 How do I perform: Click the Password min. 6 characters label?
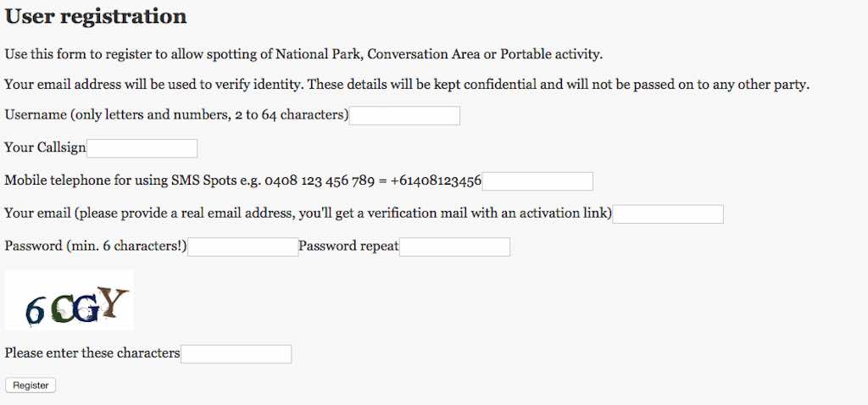tap(96, 246)
